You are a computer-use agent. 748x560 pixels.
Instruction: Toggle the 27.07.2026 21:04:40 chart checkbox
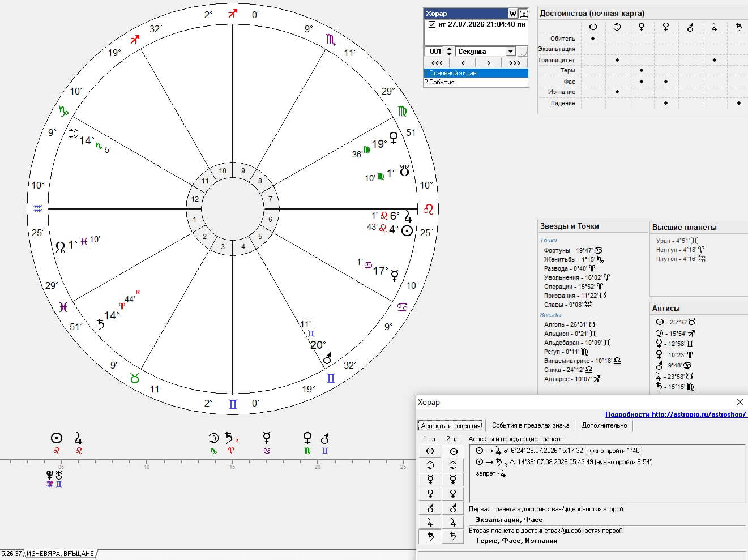432,25
